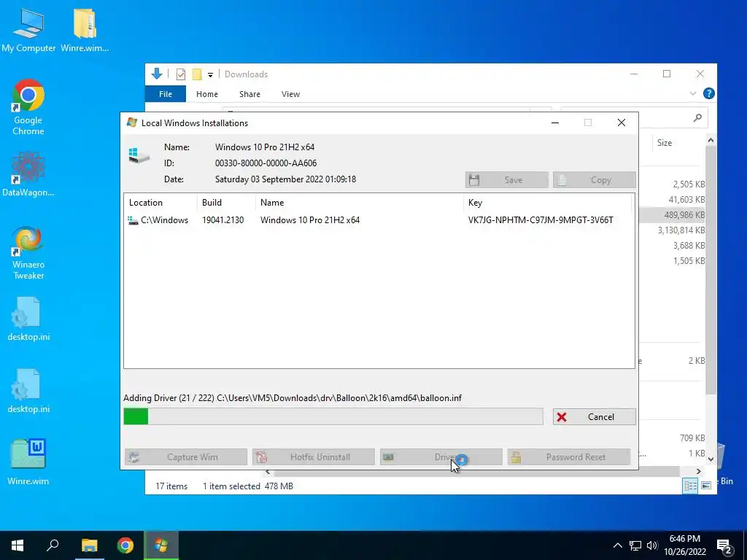
Task: Minimize Local Windows Installations dialog
Action: click(x=555, y=122)
